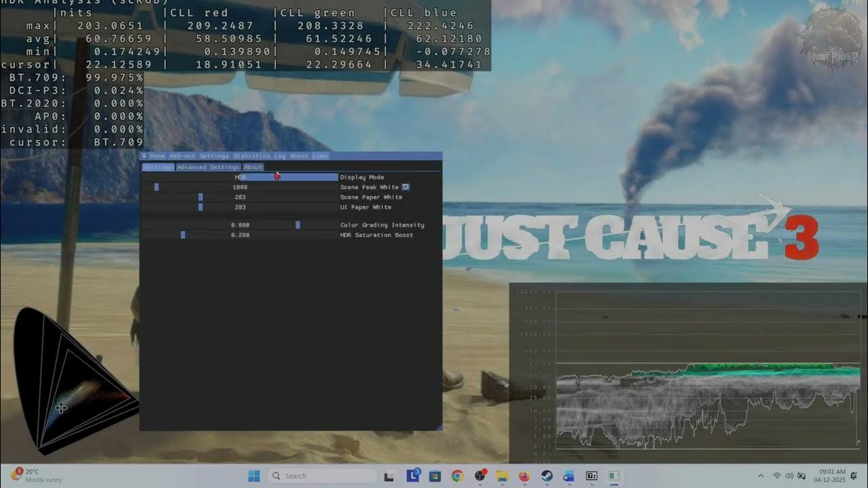Show hidden system tray icons
Image resolution: width=868 pixels, height=488 pixels.
760,476
